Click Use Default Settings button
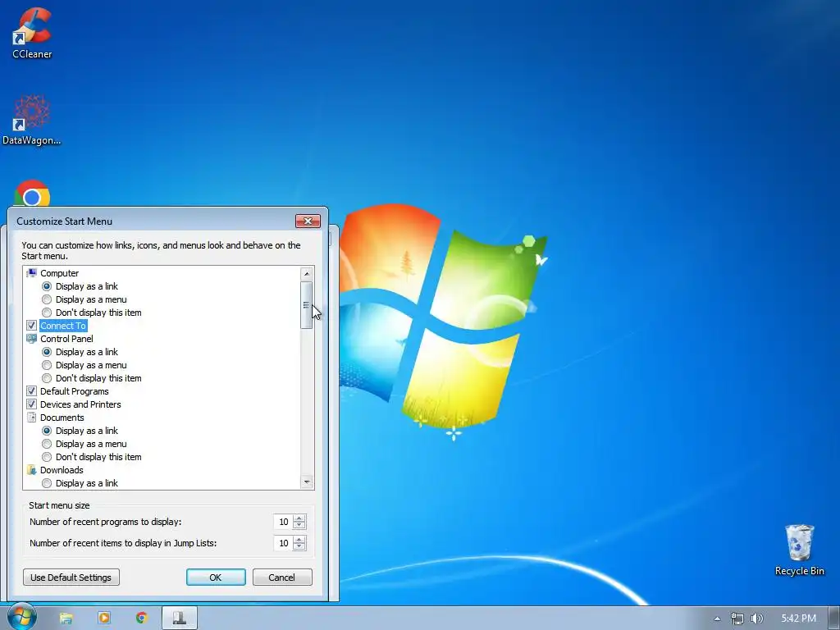This screenshot has height=630, width=840. coord(71,577)
